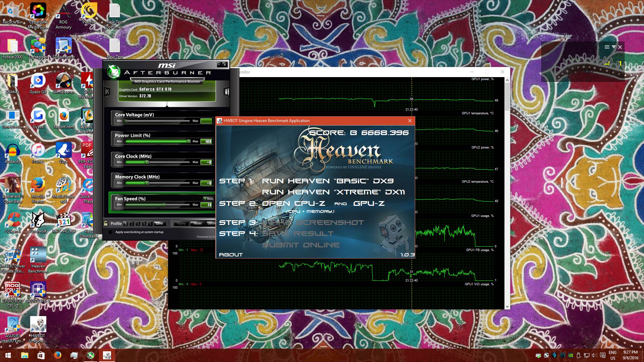This screenshot has height=362, width=644.
Task: Click the Afterburner profile Save button
Action: [159, 224]
